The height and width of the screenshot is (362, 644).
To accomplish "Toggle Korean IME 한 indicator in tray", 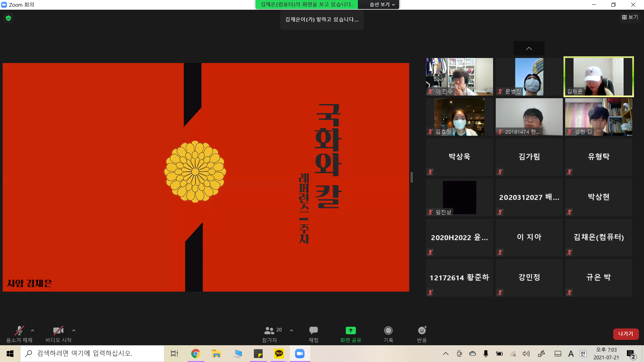I will click(583, 354).
